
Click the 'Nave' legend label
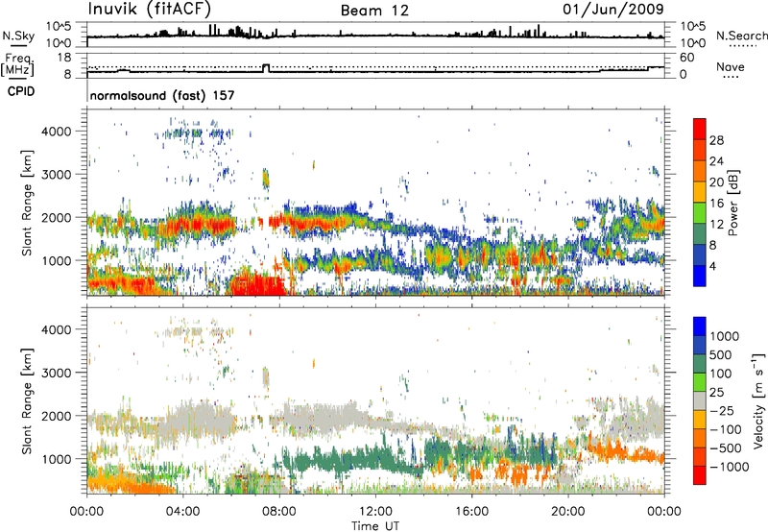pyautogui.click(x=731, y=66)
